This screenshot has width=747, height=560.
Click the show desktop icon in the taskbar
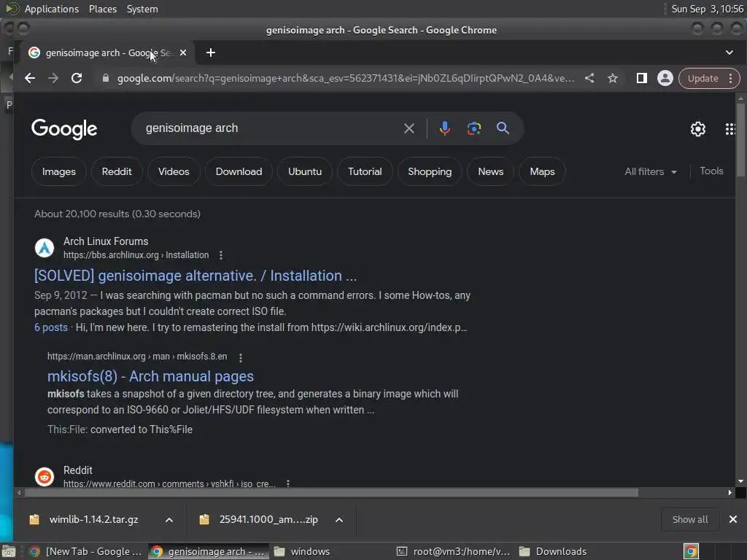[9, 551]
